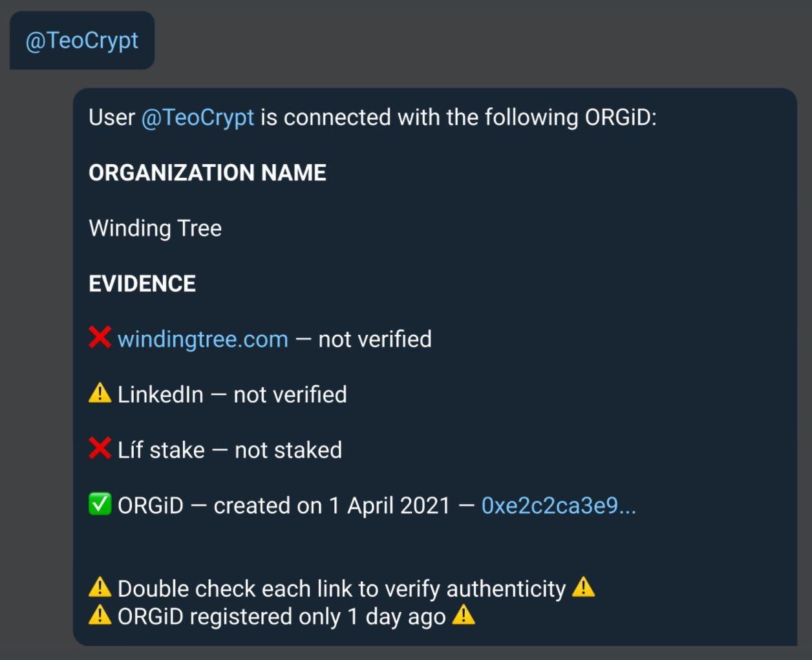Open the 0xe2c2ca3e9... address link
The width and height of the screenshot is (812, 660).
click(x=558, y=506)
